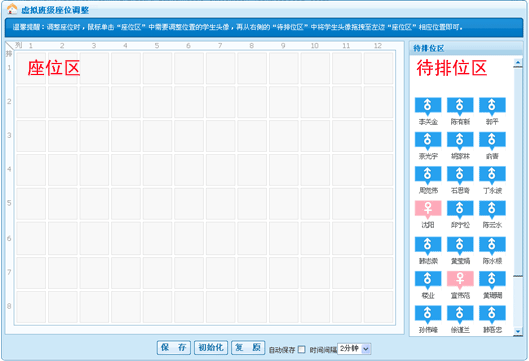Select student avatar 黄珊珊
The height and width of the screenshot is (361, 529).
tap(492, 279)
